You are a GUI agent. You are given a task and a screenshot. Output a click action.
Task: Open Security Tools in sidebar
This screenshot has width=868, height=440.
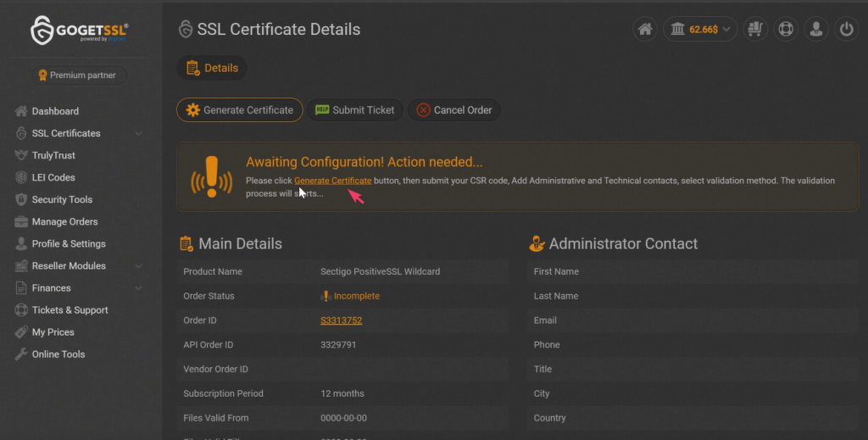click(x=62, y=200)
